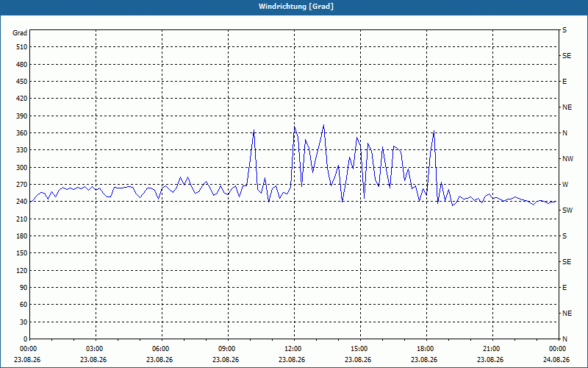Click the 21:00 time label
Image resolution: width=588 pixels, height=368 pixels.
click(x=492, y=349)
